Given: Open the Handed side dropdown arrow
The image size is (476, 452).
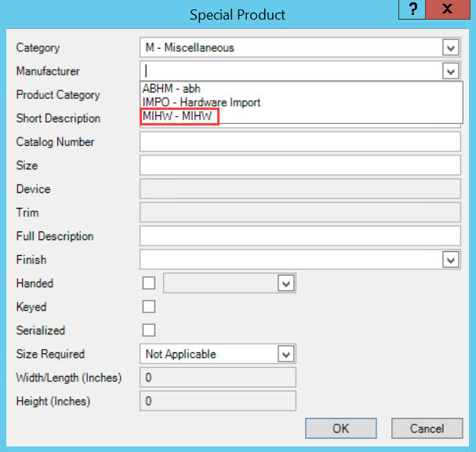Looking at the screenshot, I should click(286, 283).
